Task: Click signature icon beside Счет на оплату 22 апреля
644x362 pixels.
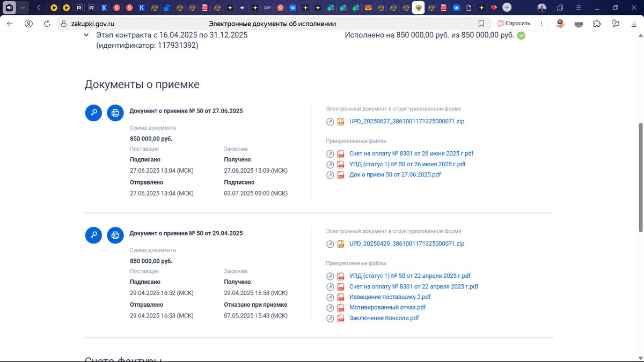Action: 330,287
